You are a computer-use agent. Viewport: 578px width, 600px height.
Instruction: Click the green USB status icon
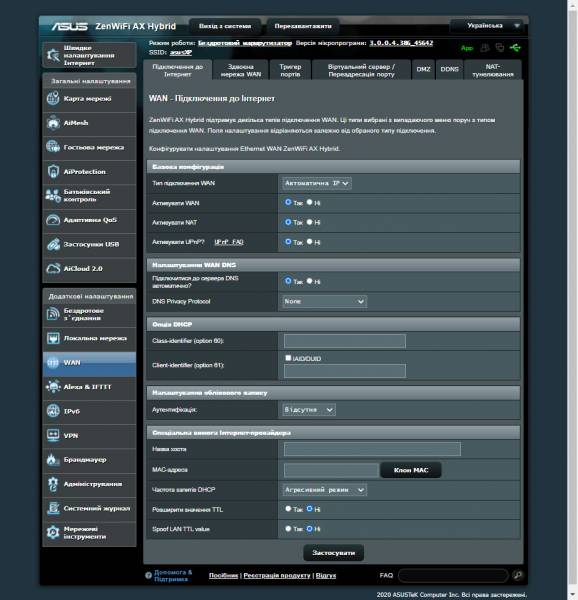coord(515,47)
